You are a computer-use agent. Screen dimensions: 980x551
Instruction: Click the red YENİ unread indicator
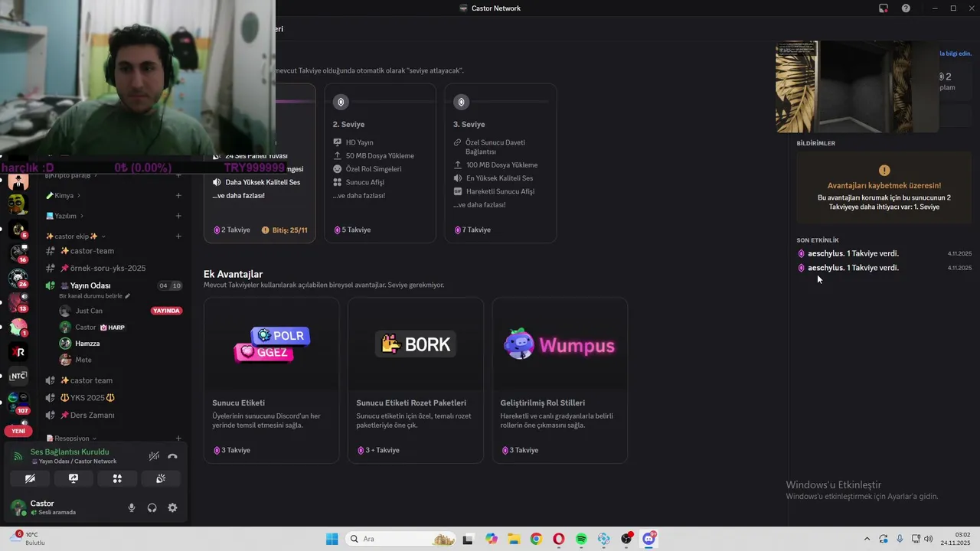[18, 431]
